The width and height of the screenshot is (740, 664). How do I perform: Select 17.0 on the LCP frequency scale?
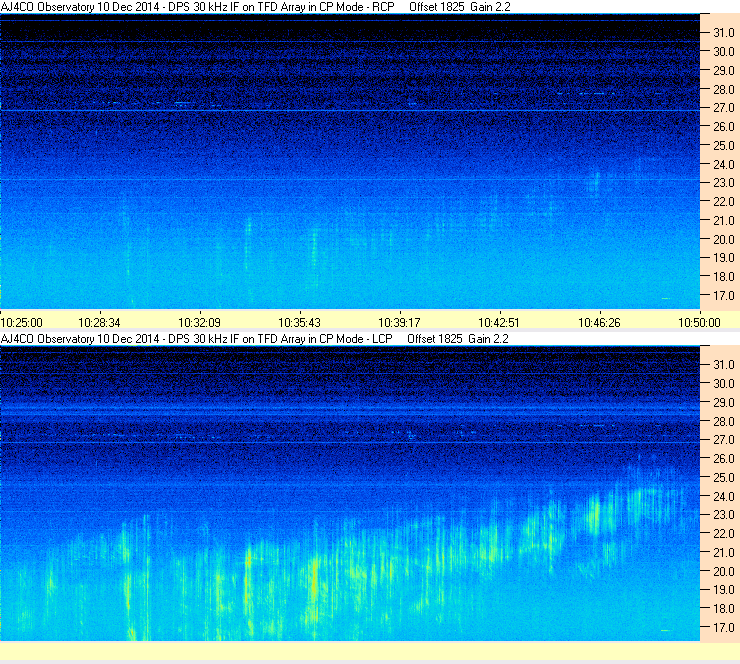pyautogui.click(x=723, y=628)
